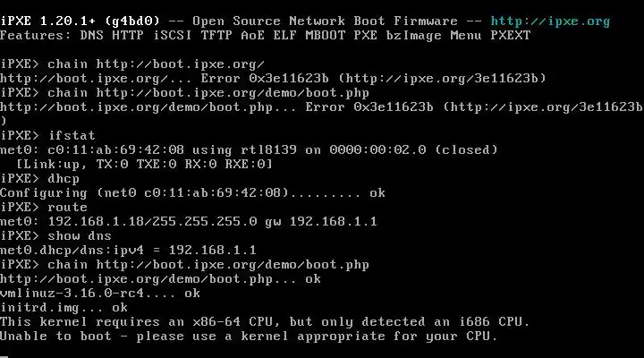Click the successful boot.php "ok" download line
644x358 pixels.
(x=160, y=278)
